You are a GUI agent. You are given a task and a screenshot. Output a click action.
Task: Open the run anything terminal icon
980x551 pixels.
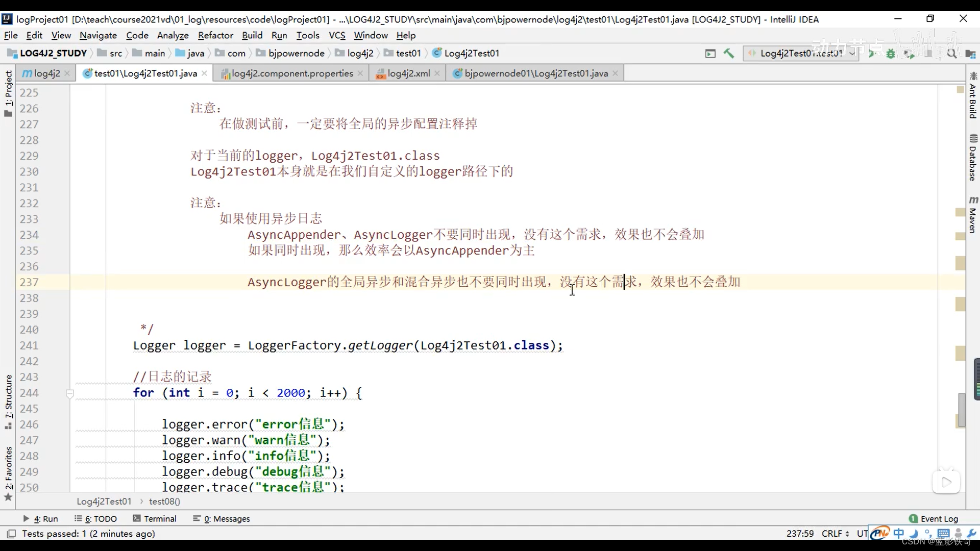710,53
